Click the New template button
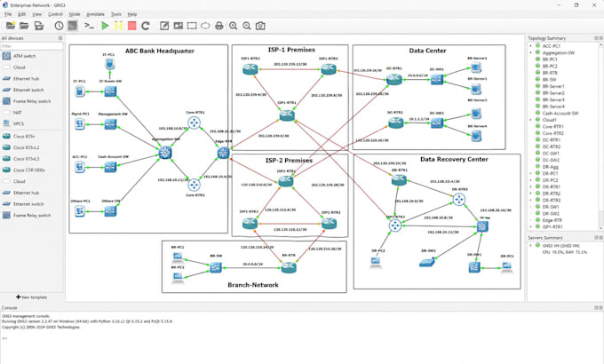The width and height of the screenshot is (604, 364). point(32,297)
